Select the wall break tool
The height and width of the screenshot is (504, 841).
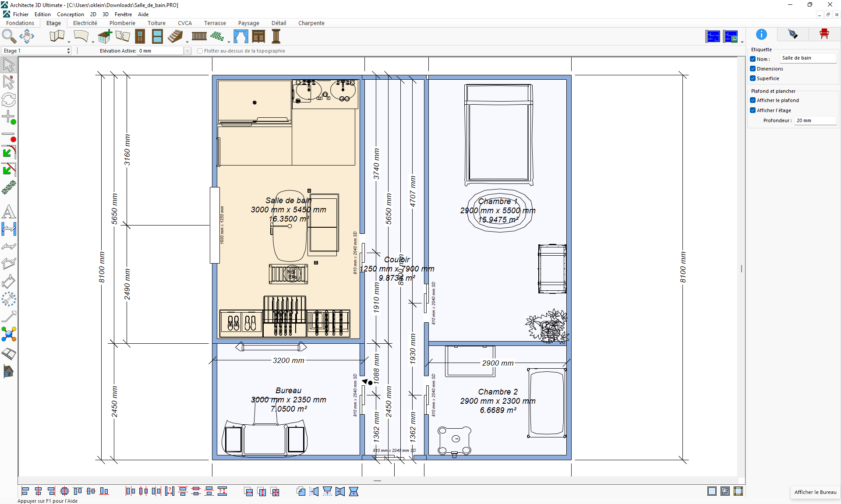click(123, 36)
